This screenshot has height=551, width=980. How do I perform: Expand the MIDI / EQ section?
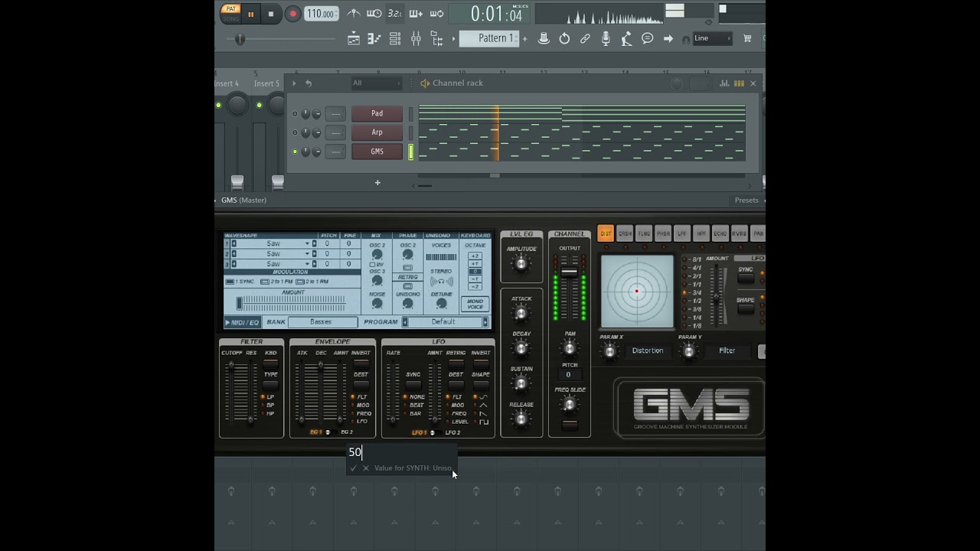coord(242,322)
